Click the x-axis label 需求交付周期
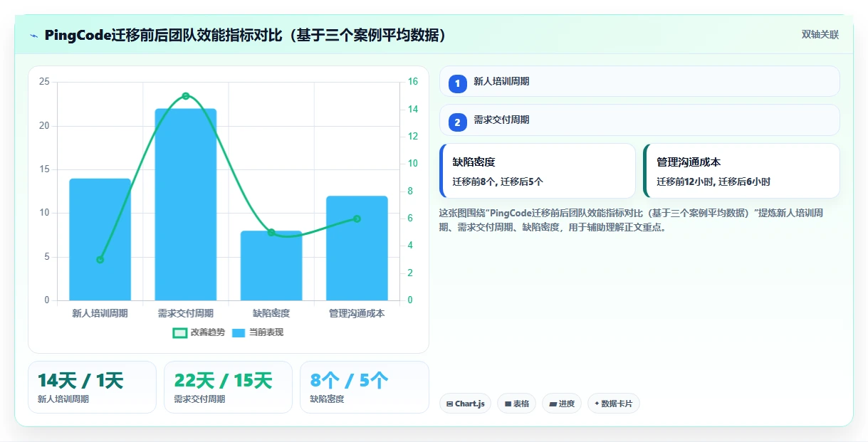 pyautogui.click(x=185, y=313)
